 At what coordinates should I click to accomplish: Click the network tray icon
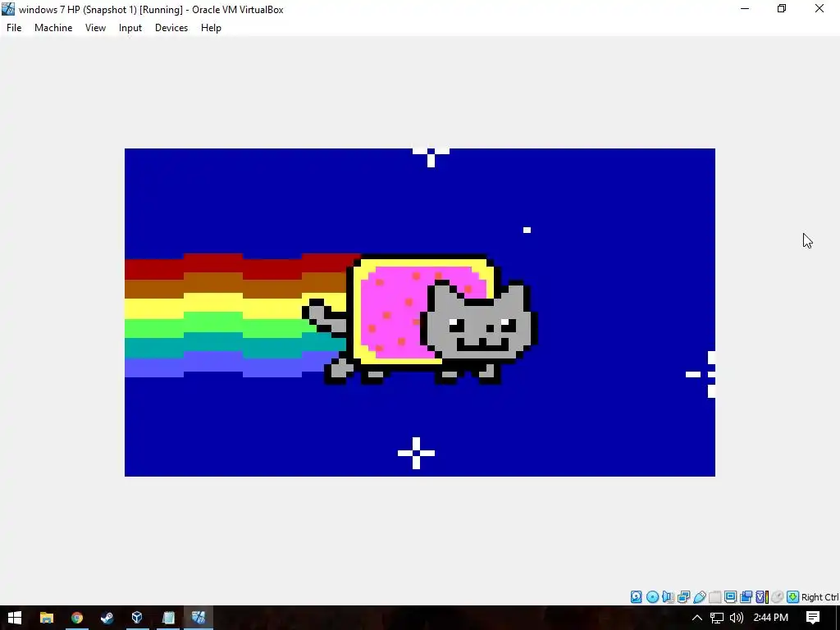[717, 618]
